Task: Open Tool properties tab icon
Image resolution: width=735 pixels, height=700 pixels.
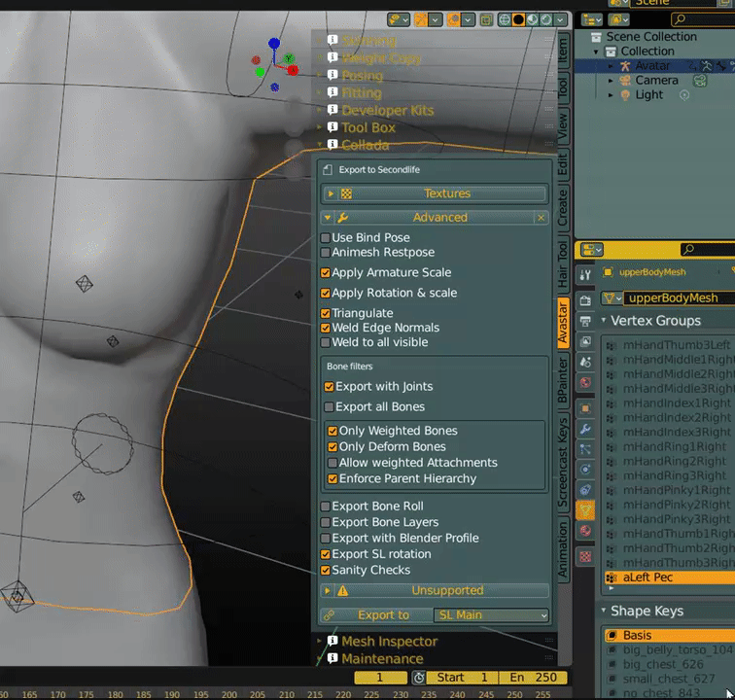Action: (585, 275)
